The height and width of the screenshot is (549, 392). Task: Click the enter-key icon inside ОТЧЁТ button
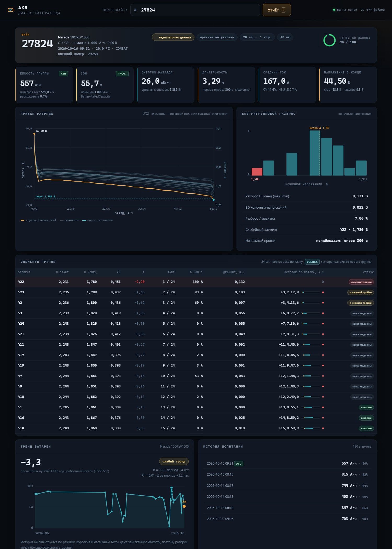(x=283, y=10)
